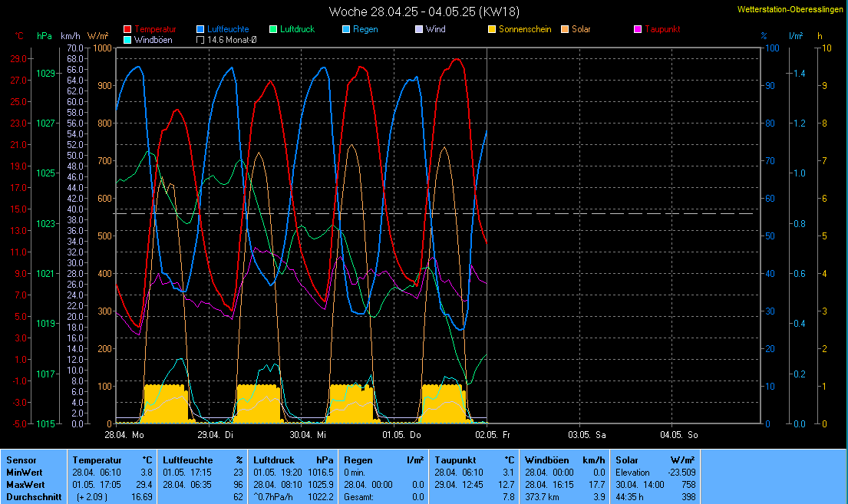The image size is (848, 504).
Task: Click the maximum temperature value 29.4
Action: tap(144, 485)
